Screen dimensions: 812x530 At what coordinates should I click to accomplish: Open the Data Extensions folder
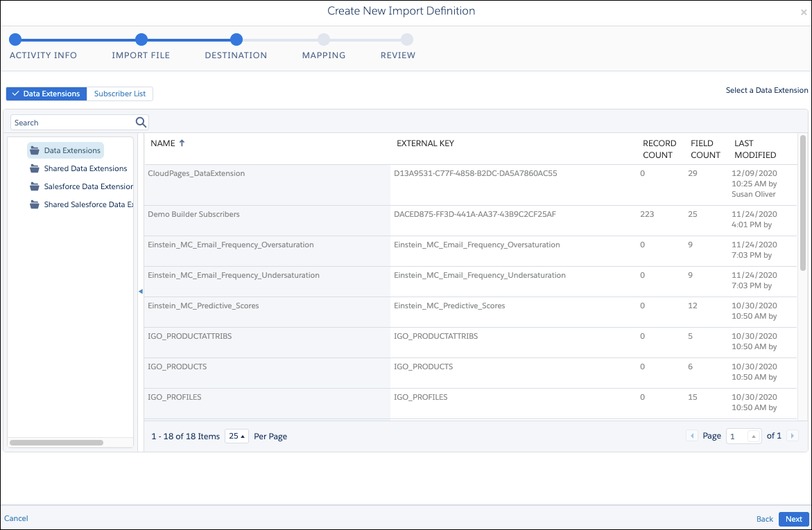(71, 150)
